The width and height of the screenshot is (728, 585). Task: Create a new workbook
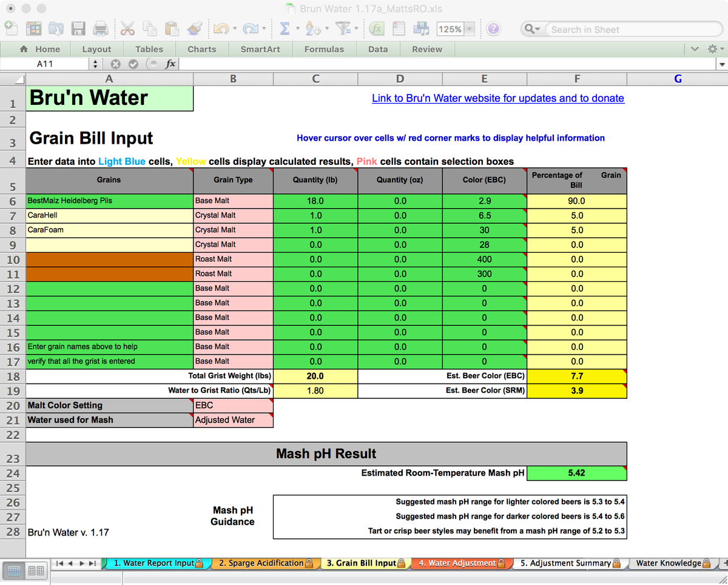coord(11,28)
